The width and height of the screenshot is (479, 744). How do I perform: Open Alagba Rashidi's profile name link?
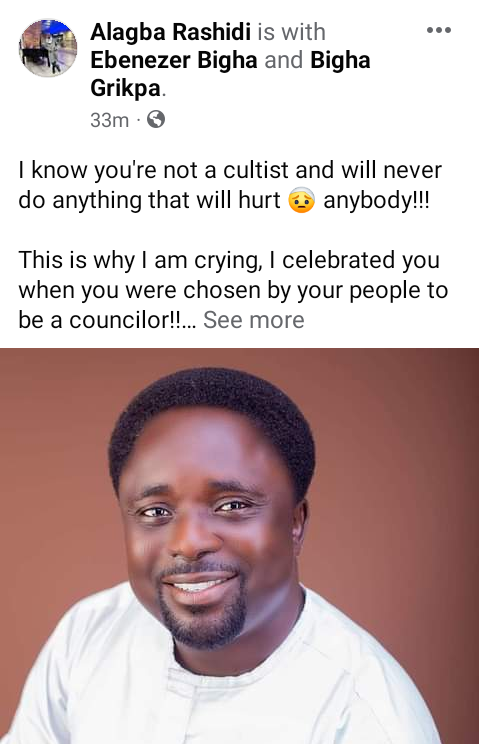(171, 32)
